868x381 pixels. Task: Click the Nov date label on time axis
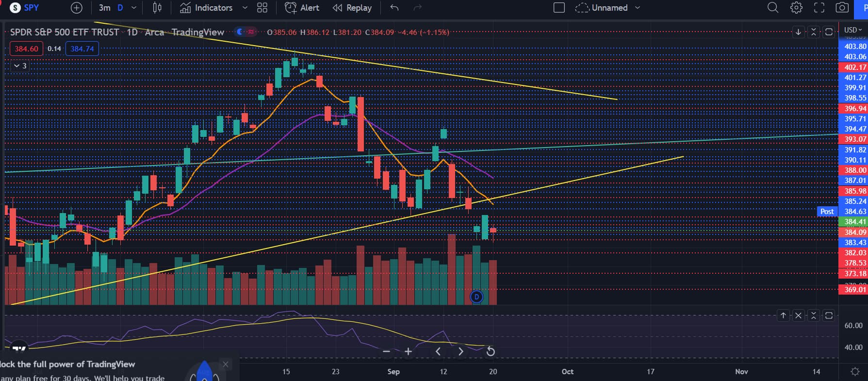(741, 372)
